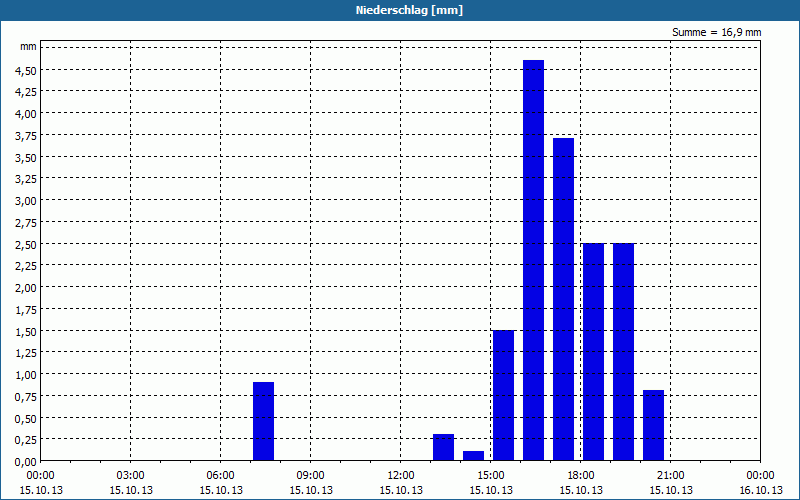The height and width of the screenshot is (500, 800).
Task: Select the morning bar between 06:00 and 09:00
Action: [x=263, y=421]
